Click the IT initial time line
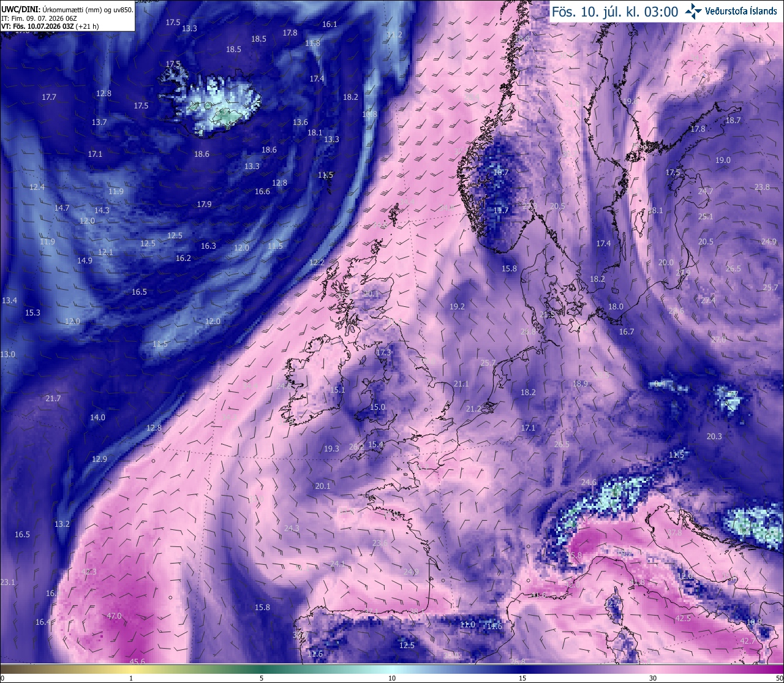Viewport: 784px width, 683px height. coord(39,18)
